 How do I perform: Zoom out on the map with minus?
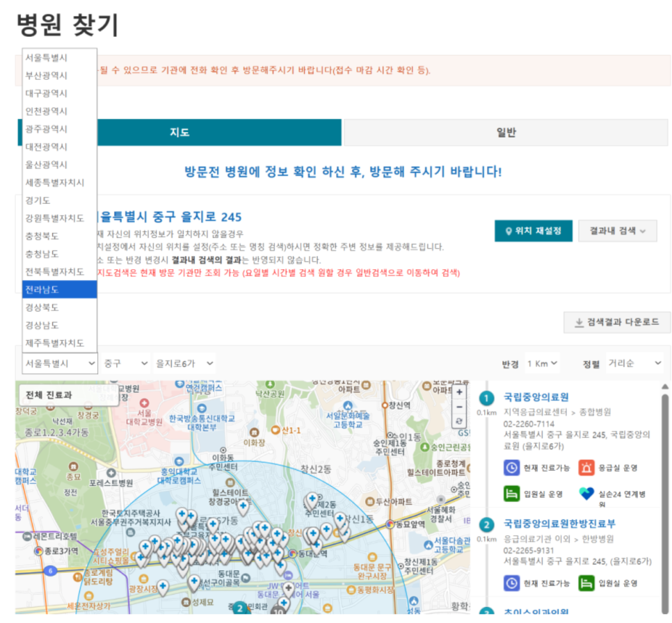pos(459,407)
